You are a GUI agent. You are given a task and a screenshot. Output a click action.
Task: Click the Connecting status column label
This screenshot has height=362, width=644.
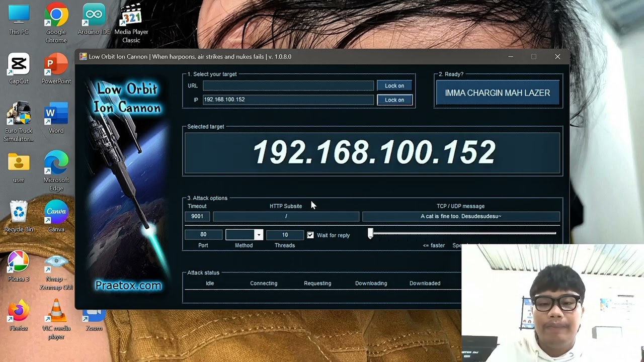click(264, 283)
